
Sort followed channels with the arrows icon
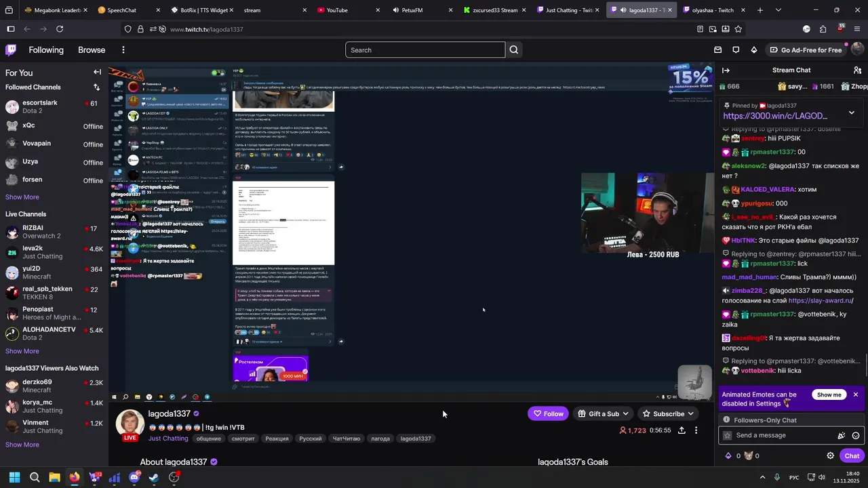[x=96, y=87]
